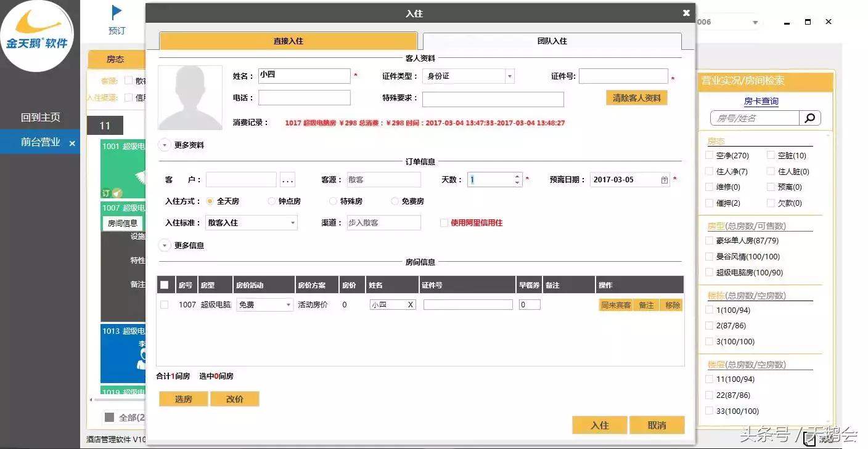The width and height of the screenshot is (868, 449).
Task: Click inside the 电话 phone input field
Action: point(304,97)
